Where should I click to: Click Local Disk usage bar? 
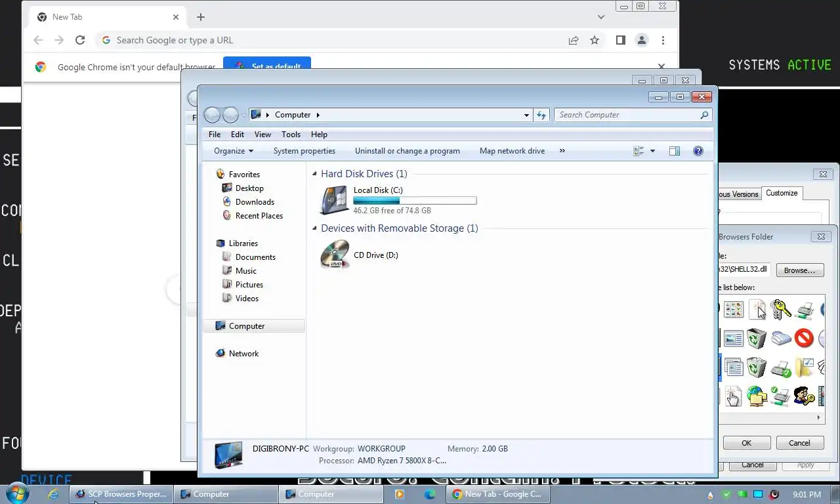415,200
